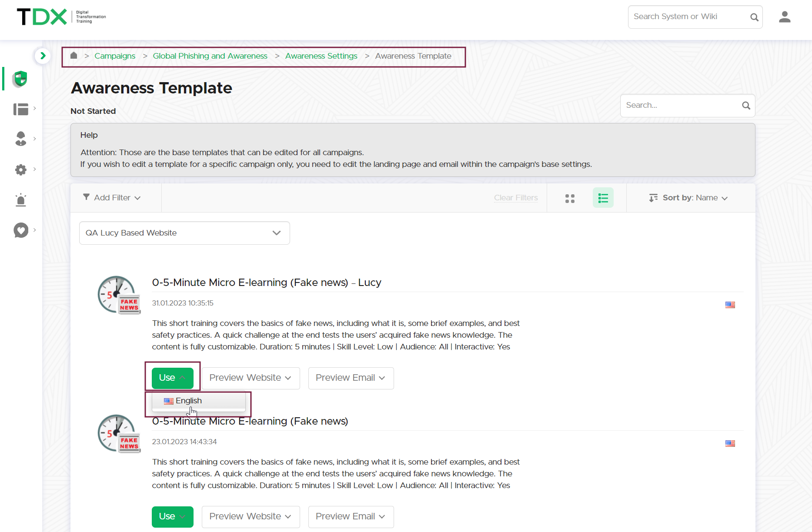The image size is (812, 532).
Task: Open Awareness Settings breadcrumb link
Action: pyautogui.click(x=321, y=56)
